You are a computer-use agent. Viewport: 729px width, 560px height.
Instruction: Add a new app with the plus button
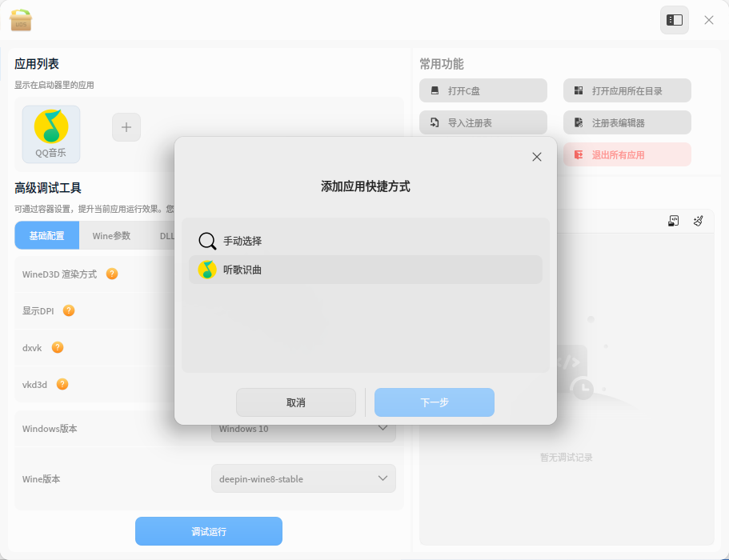126,127
